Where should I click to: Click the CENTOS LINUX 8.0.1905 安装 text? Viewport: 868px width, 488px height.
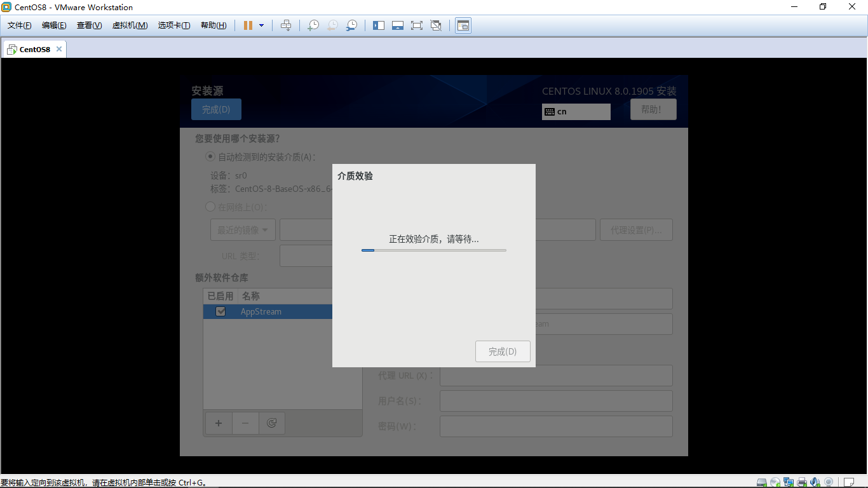tap(609, 91)
